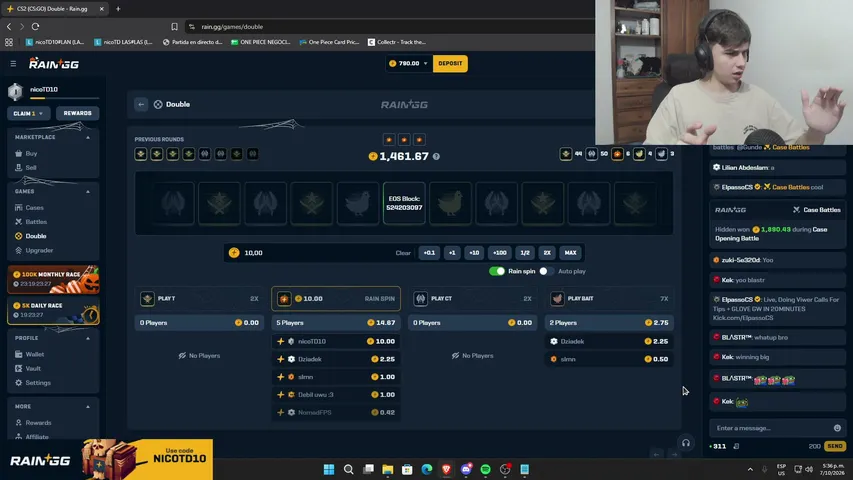Double the bet with 2X button

coord(547,253)
